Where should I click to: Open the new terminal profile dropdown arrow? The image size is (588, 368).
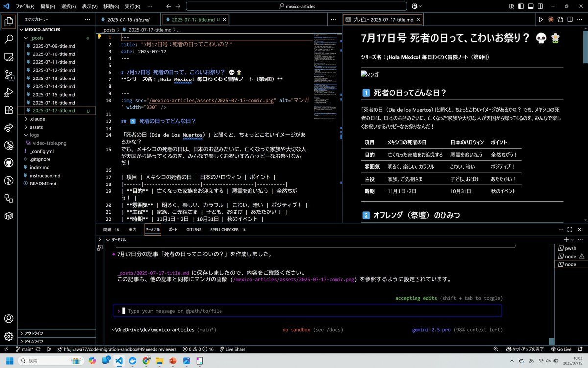572,240
